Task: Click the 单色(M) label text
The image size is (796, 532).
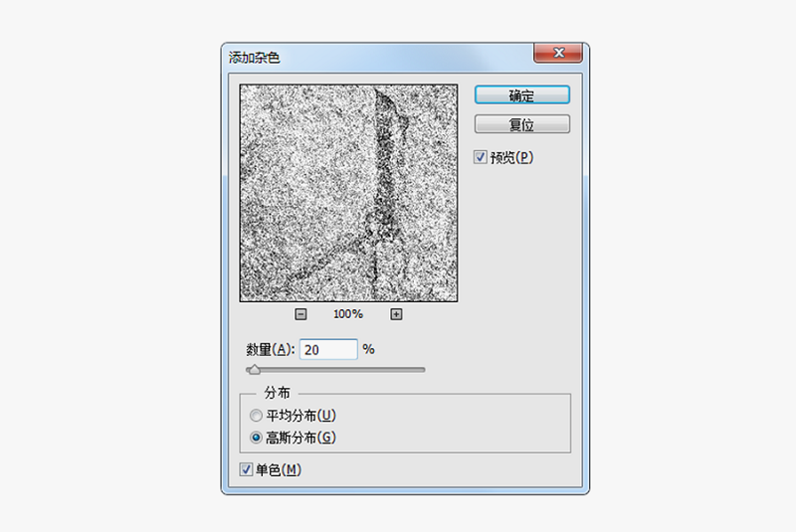Action: click(x=279, y=469)
